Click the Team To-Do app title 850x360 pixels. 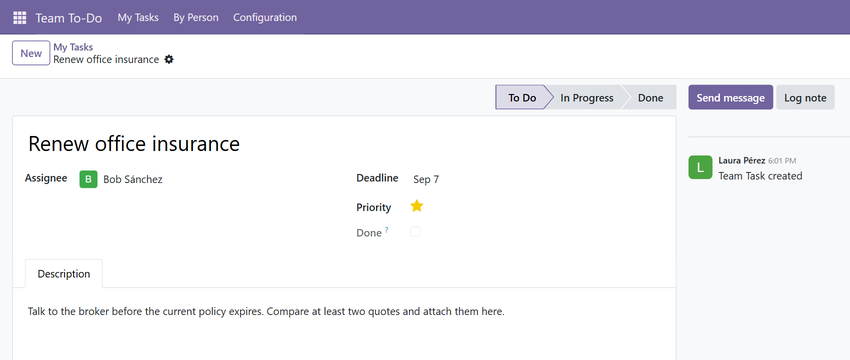click(x=69, y=18)
